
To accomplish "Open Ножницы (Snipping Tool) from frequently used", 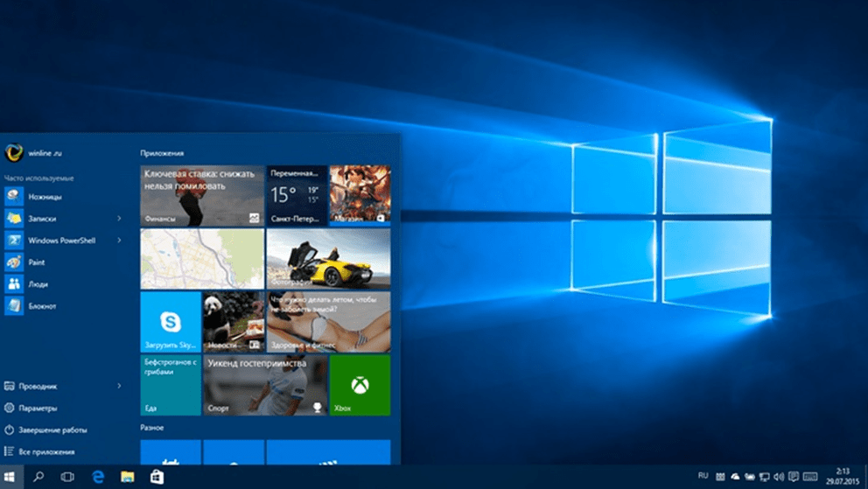I will tap(44, 197).
